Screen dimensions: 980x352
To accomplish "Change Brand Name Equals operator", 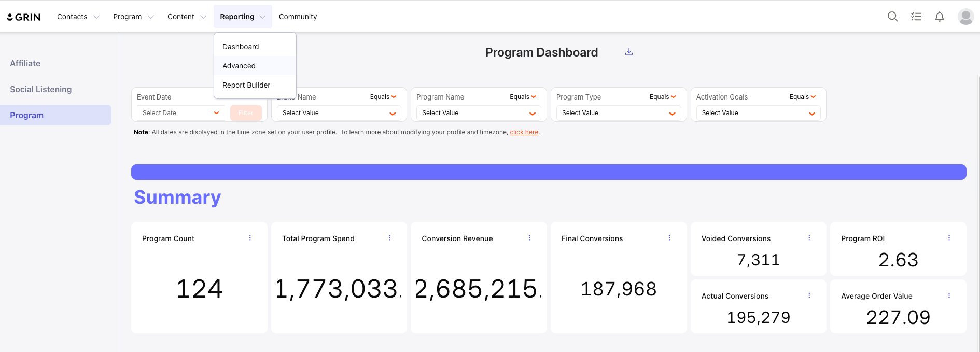I will click(x=383, y=97).
